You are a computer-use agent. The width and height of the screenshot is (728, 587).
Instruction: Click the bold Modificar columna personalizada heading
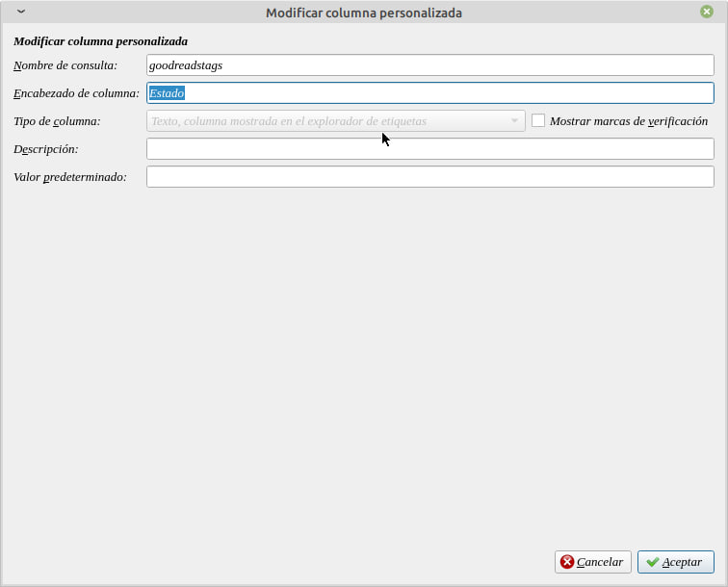click(100, 41)
